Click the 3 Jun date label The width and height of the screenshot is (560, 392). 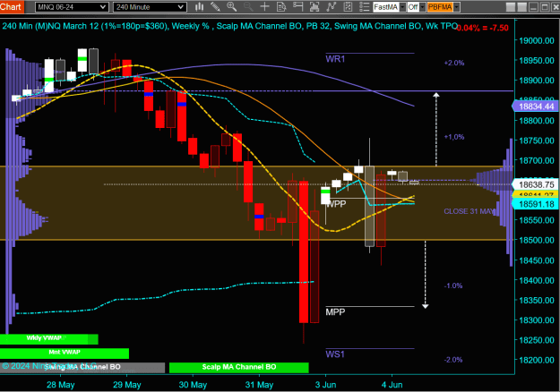pos(326,385)
